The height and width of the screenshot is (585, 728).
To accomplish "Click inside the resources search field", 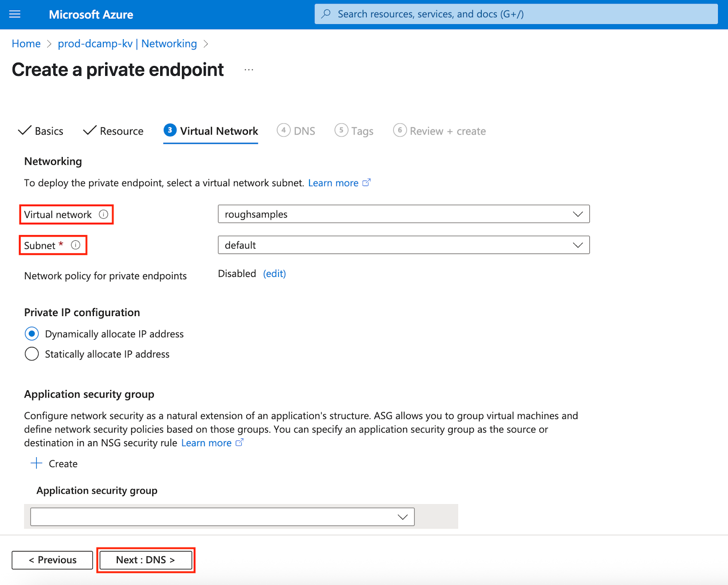I will pyautogui.click(x=455, y=14).
